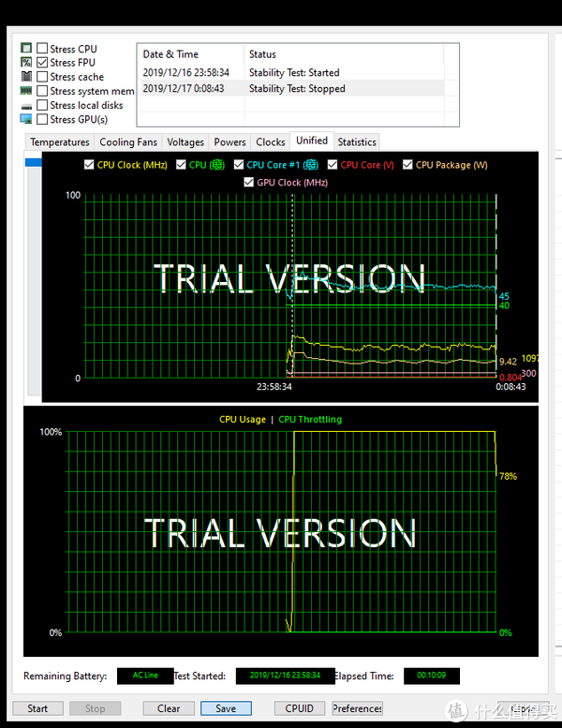Viewport: 562px width, 728px height.
Task: Toggle the green CPU temperature series
Action: [x=181, y=165]
